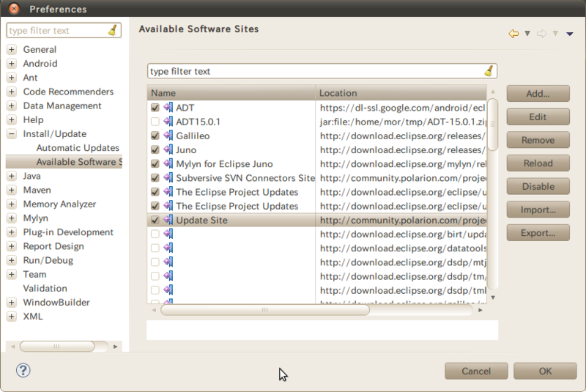Screen dimensions: 586x392
Task: Expand the Android tree node
Action: tap(12, 64)
